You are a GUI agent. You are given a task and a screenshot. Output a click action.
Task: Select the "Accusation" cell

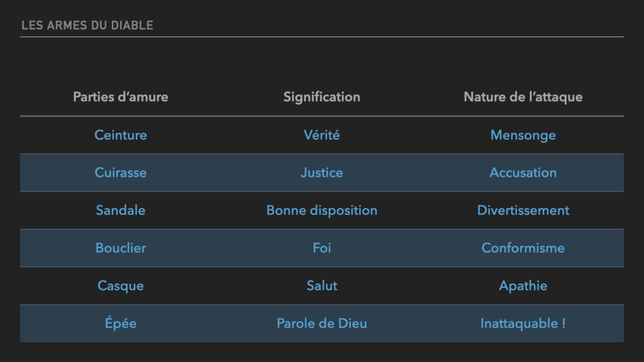pyautogui.click(x=523, y=172)
